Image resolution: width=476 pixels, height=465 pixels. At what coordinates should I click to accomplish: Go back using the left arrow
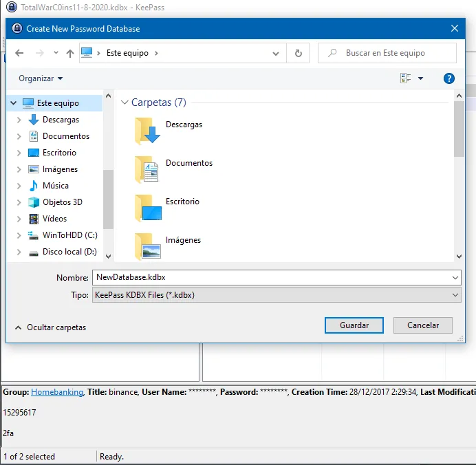click(19, 53)
